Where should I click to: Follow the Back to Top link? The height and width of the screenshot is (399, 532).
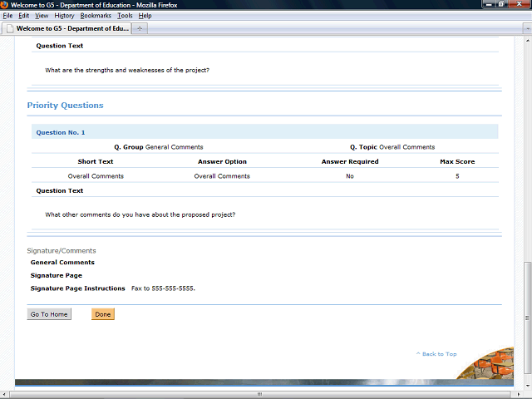pos(436,354)
